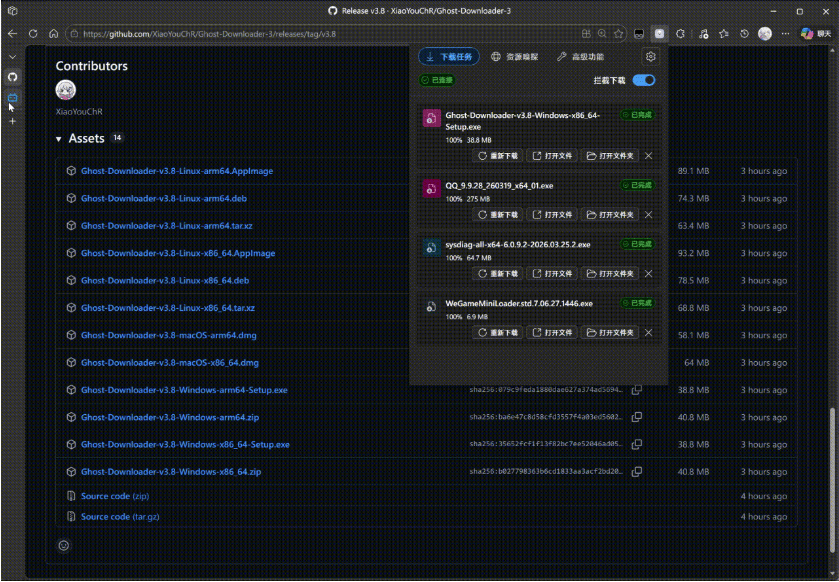The image size is (839, 582).
Task: Remove the sysdiag-all download task
Action: 649,273
